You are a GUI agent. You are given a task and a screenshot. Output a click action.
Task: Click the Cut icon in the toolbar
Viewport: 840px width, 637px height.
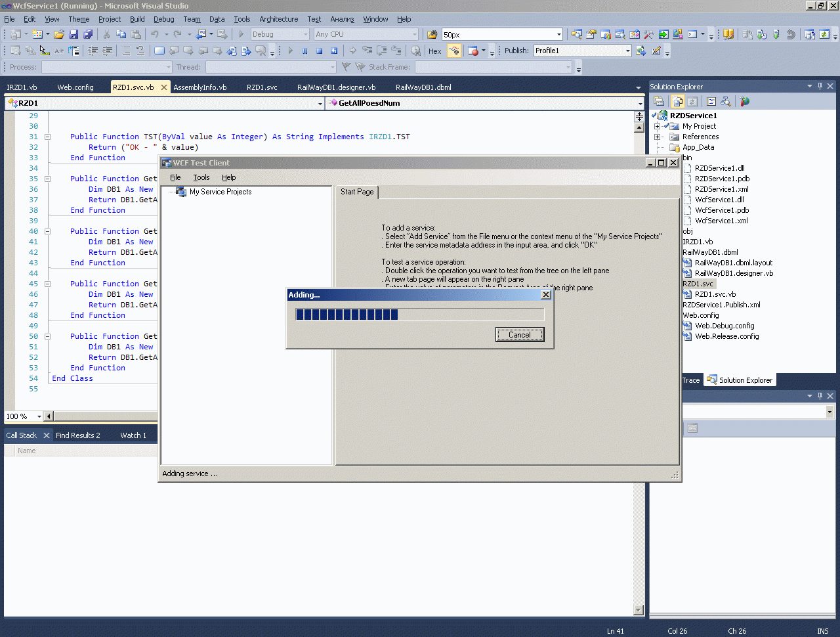[106, 34]
